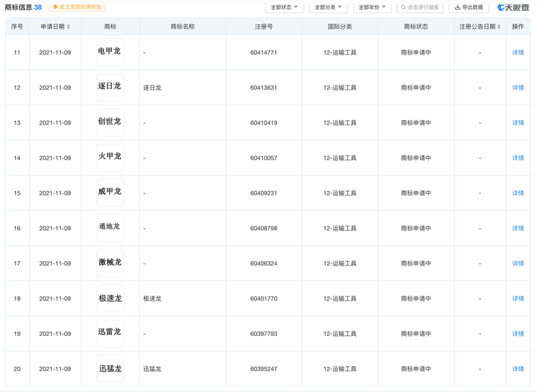Image resolution: width=537 pixels, height=392 pixels.
Task: View 详情 for registration 60408798
Action: [518, 228]
